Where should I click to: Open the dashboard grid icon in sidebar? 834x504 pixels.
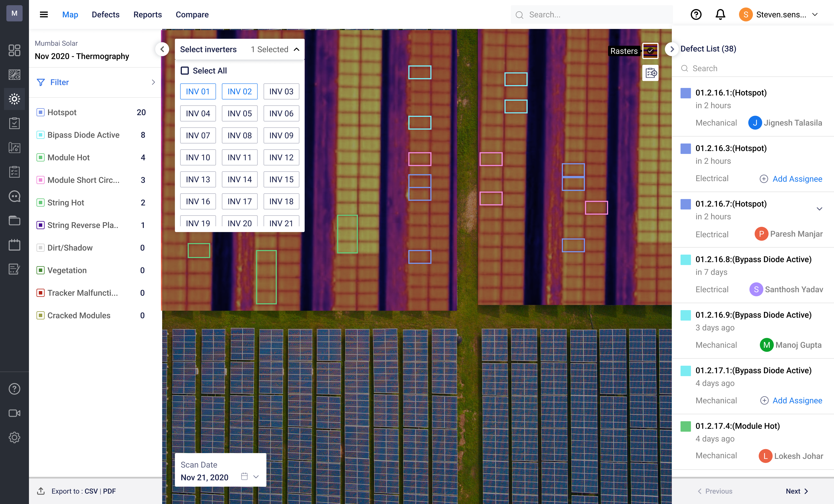pyautogui.click(x=14, y=50)
